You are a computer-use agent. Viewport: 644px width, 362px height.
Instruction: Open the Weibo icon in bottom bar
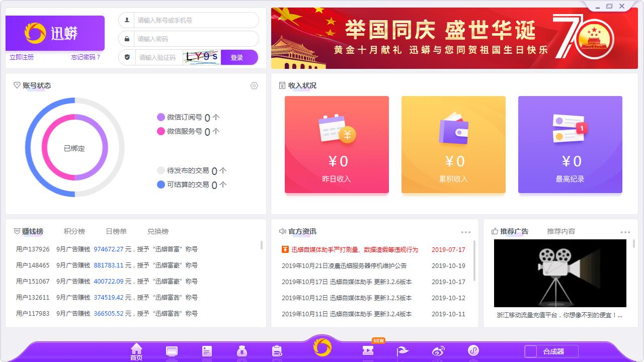[438, 351]
